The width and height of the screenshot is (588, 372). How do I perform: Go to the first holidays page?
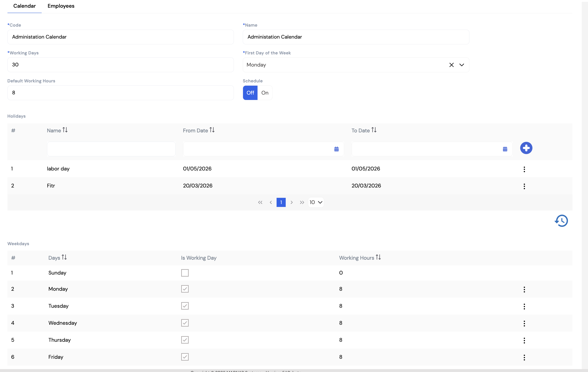tap(260, 202)
